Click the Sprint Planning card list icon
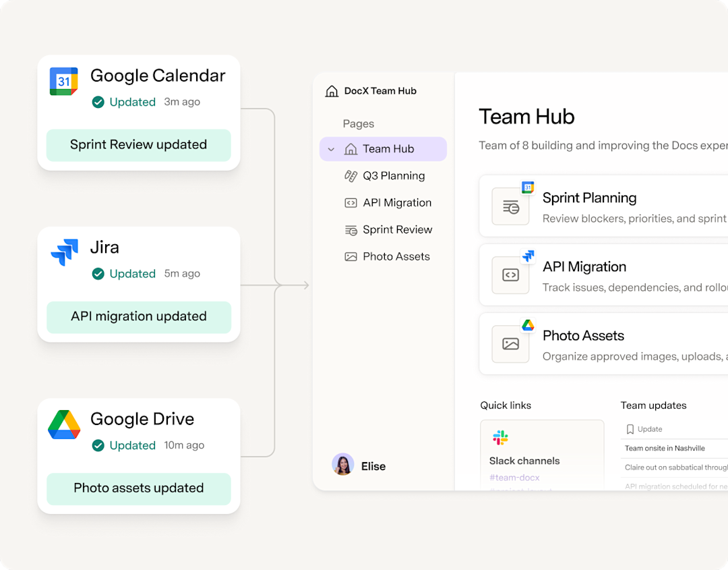 pyautogui.click(x=510, y=206)
